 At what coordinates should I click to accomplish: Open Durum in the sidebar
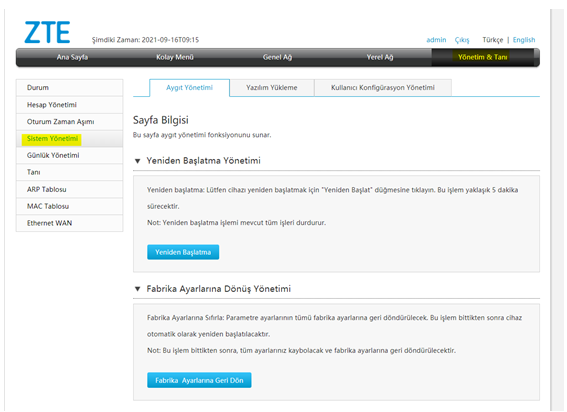[69, 88]
